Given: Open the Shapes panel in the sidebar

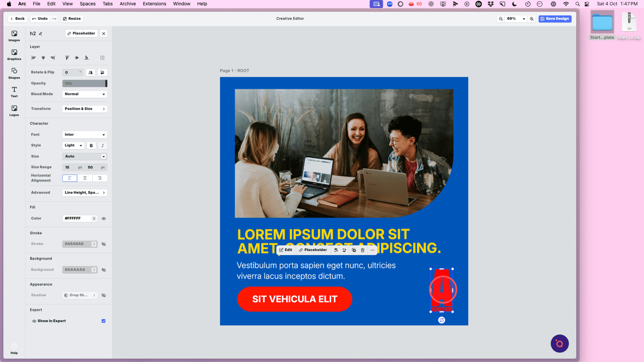Looking at the screenshot, I should (14, 73).
